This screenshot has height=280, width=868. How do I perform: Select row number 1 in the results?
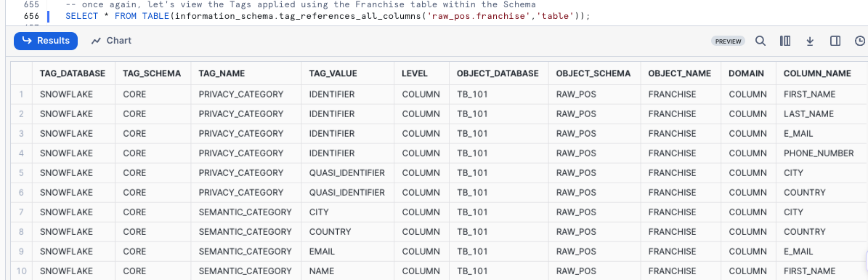21,95
